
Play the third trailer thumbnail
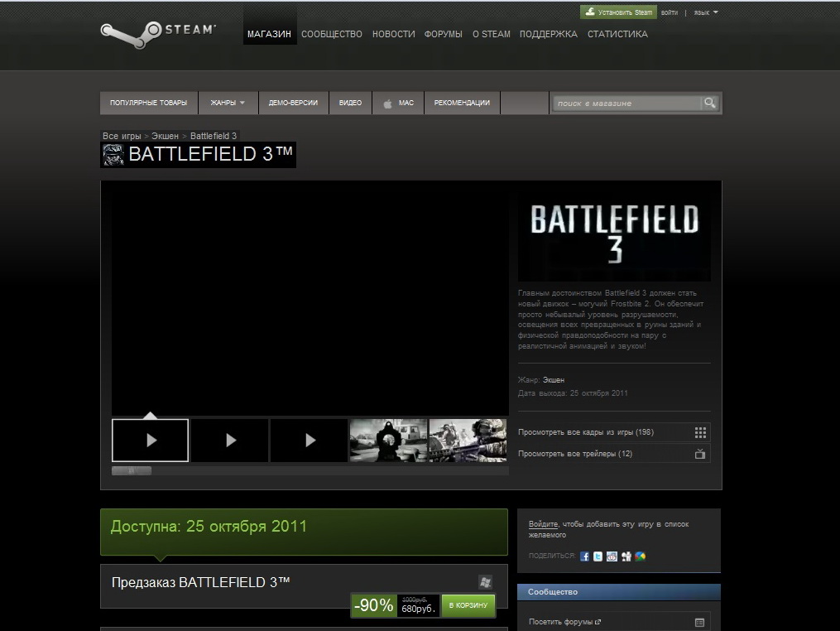click(310, 441)
